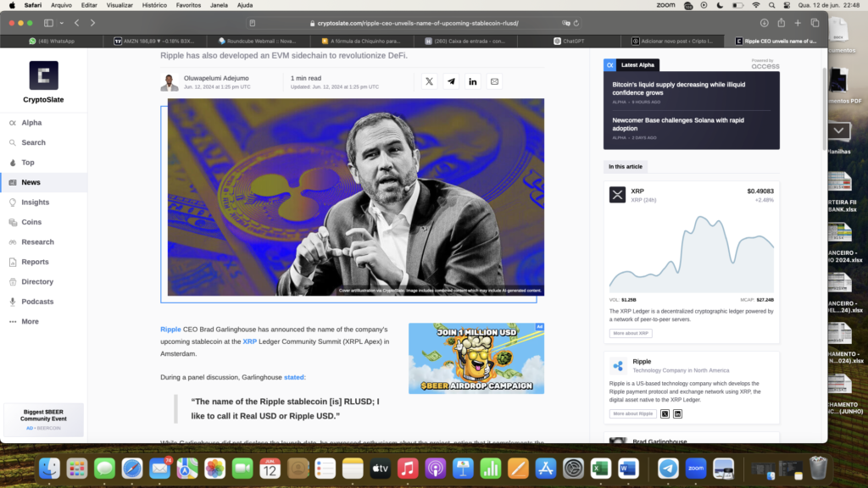Open the Ripple link in article text
The height and width of the screenshot is (488, 868).
click(x=170, y=330)
